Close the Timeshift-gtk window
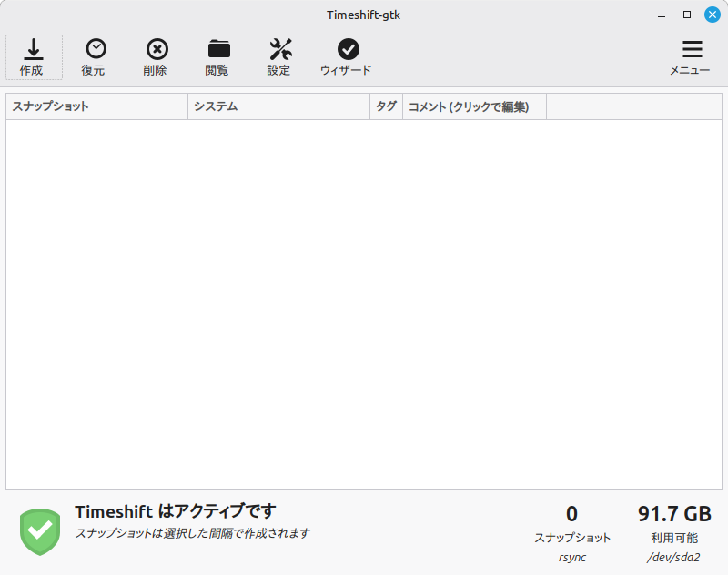The height and width of the screenshot is (575, 728). coord(712,14)
